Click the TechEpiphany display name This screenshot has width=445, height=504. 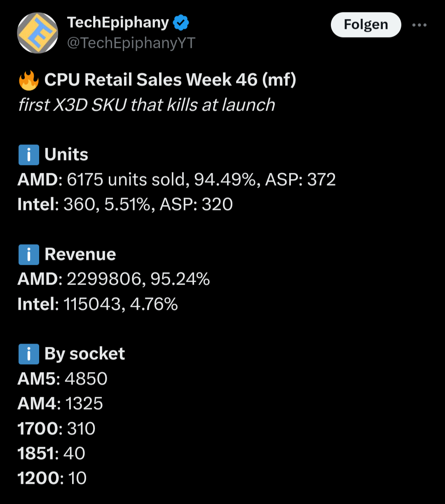coord(118,23)
